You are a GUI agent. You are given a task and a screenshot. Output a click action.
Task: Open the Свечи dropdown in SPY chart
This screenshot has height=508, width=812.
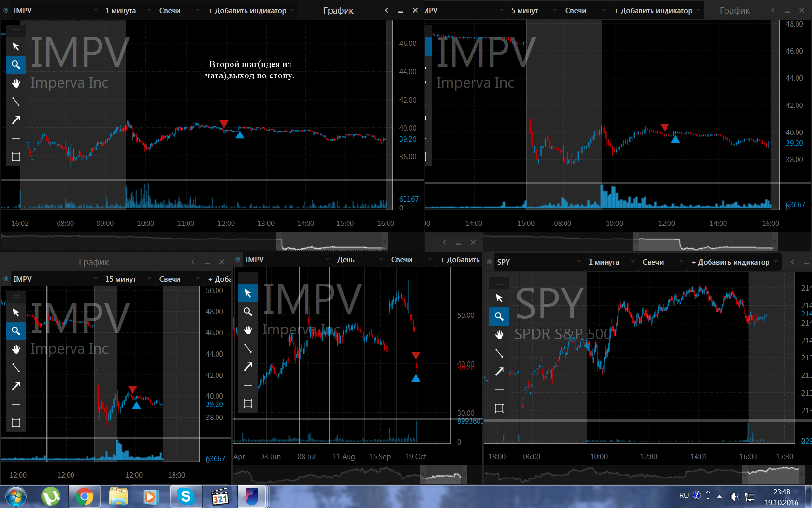point(662,262)
